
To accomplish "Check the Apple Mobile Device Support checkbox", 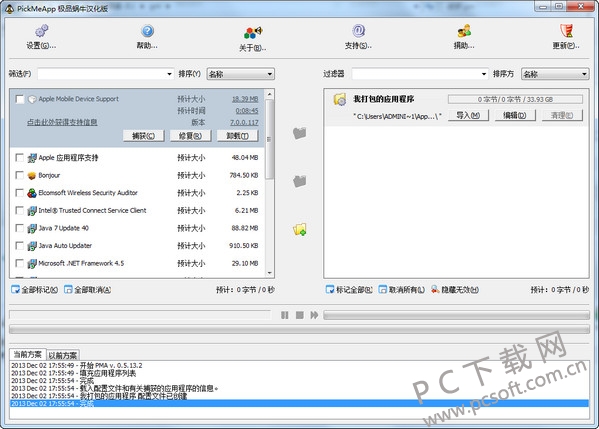I will coord(19,99).
